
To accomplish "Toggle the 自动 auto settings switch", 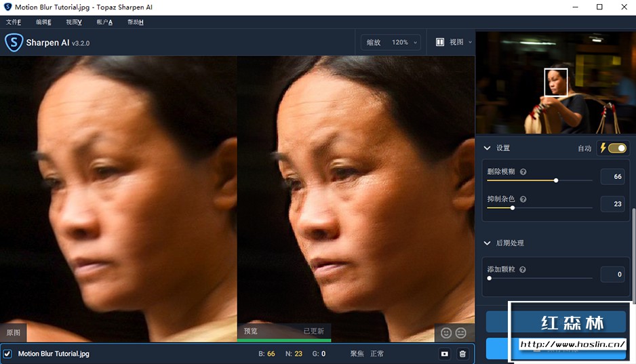I will click(617, 148).
